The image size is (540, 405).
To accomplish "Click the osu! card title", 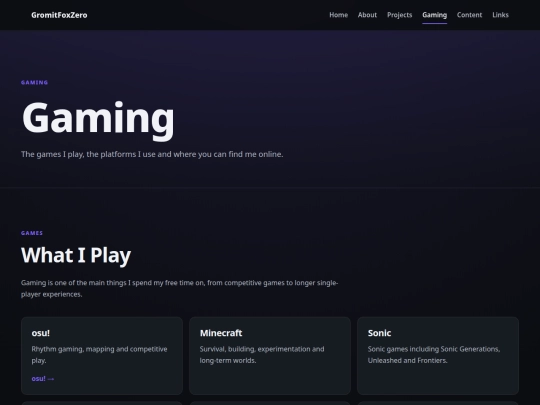I will [x=41, y=333].
